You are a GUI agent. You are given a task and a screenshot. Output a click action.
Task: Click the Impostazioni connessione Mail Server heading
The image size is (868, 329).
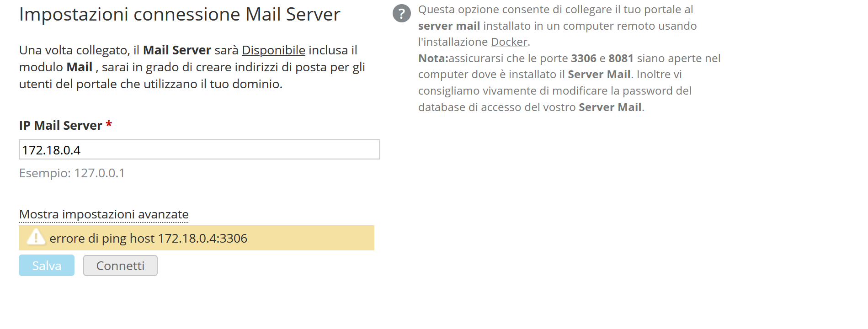click(179, 14)
